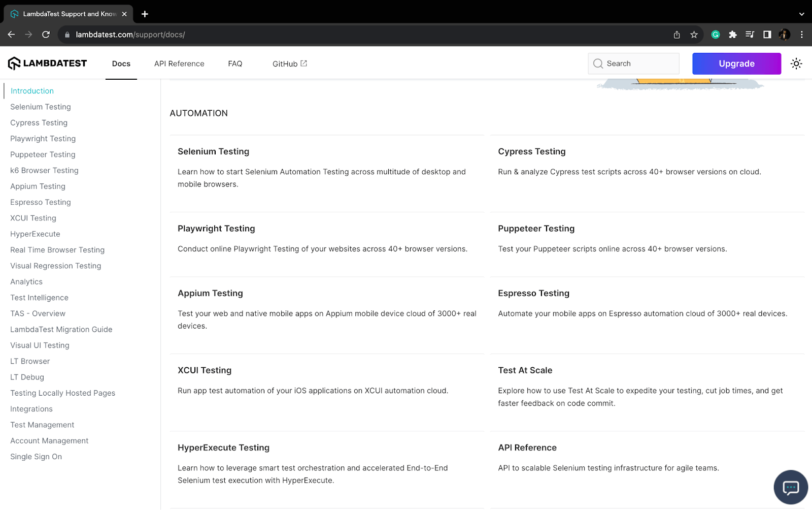Bookmark the page with the star icon
This screenshot has width=812, height=510.
[694, 35]
